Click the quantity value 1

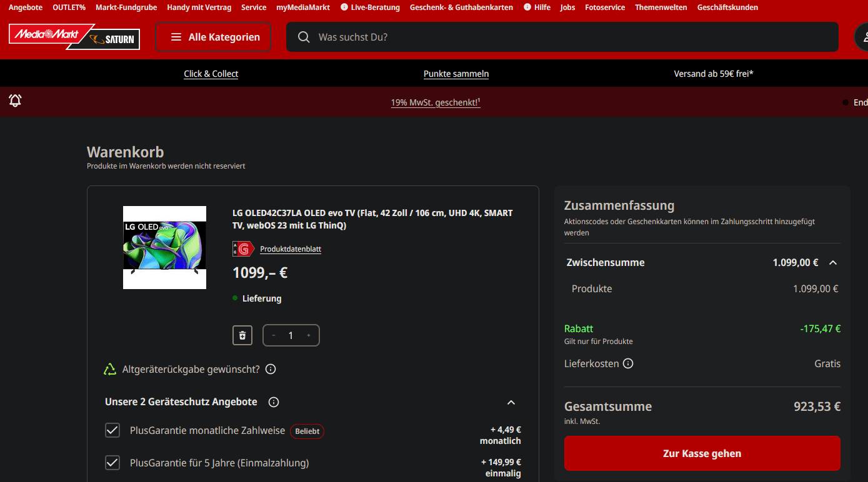291,335
